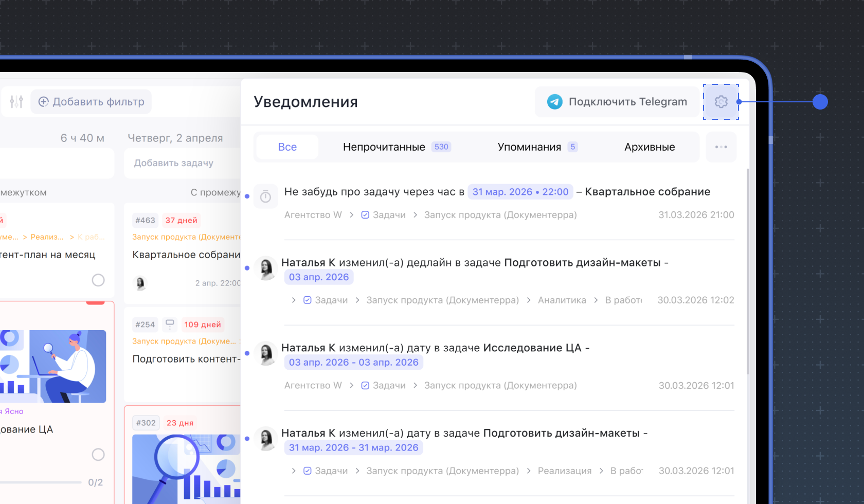Expand breadcrumb chevron before Аналитика

[x=529, y=300]
